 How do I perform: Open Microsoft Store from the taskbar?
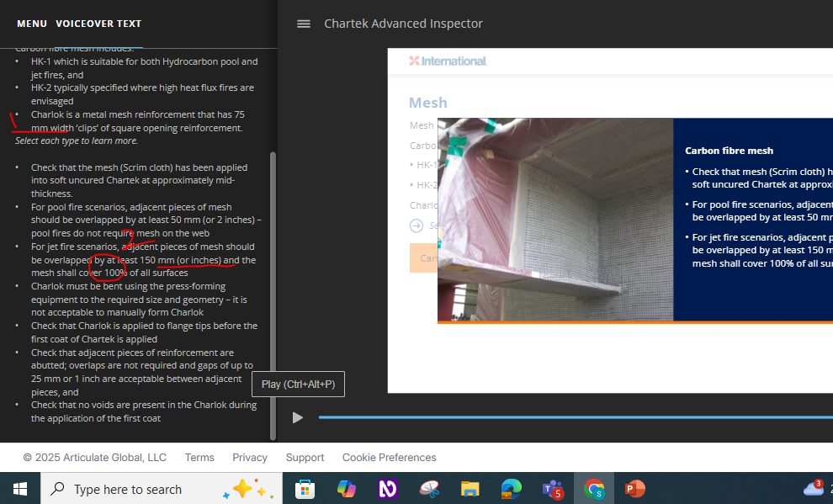click(x=305, y=489)
